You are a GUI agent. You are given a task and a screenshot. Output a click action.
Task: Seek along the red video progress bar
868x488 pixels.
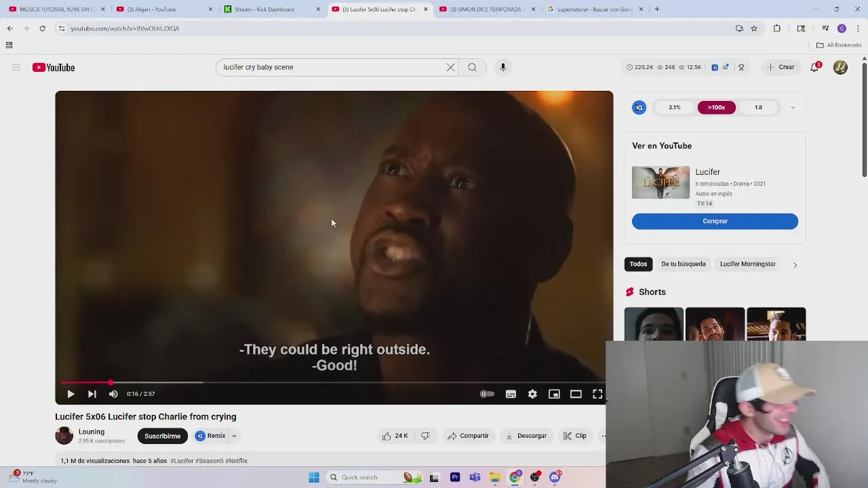point(332,383)
